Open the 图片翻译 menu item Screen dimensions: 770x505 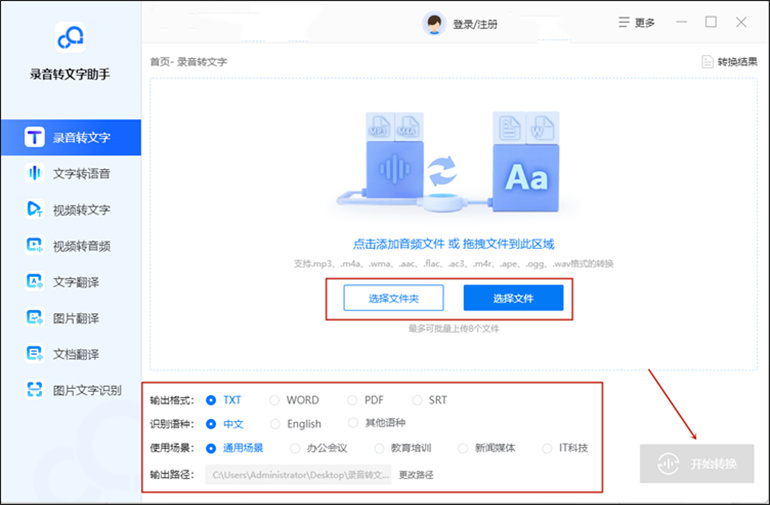[71, 318]
